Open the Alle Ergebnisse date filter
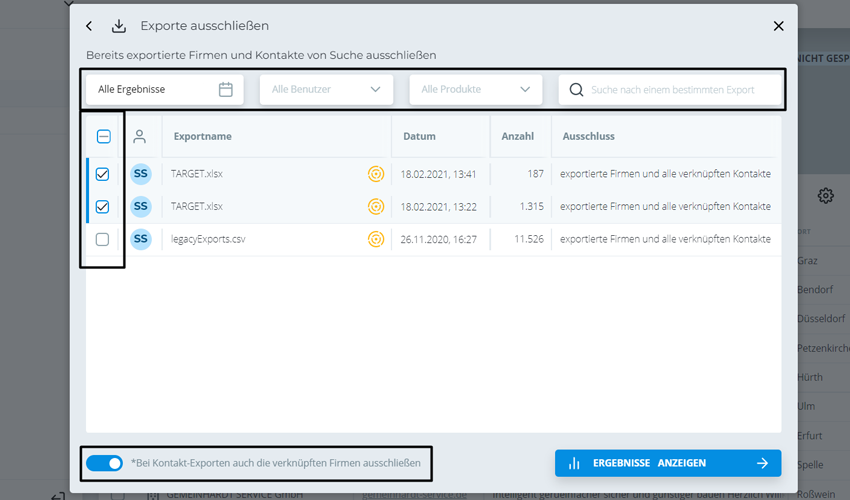Screen dimensions: 850x500 point(150,89)
